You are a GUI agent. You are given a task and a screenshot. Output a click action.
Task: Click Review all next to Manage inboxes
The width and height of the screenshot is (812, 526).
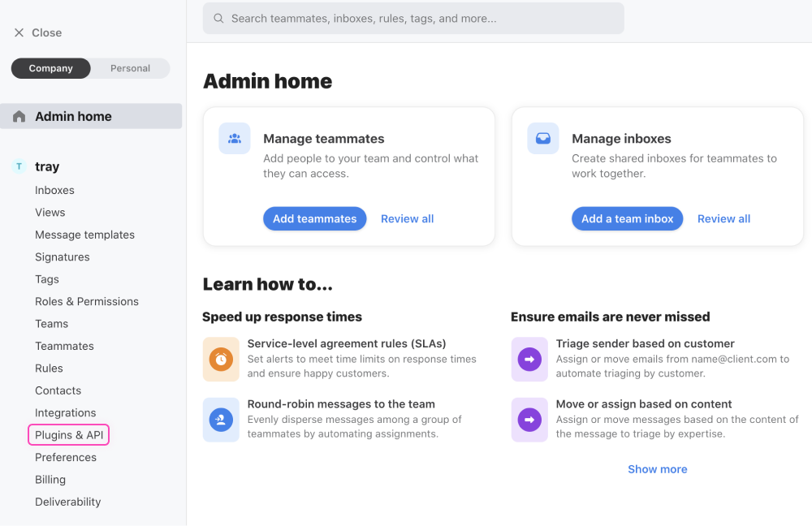click(723, 218)
